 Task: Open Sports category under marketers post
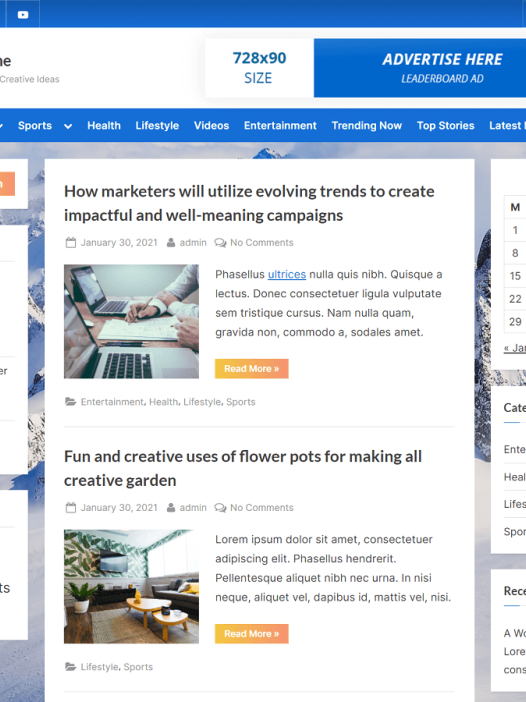[x=241, y=402]
